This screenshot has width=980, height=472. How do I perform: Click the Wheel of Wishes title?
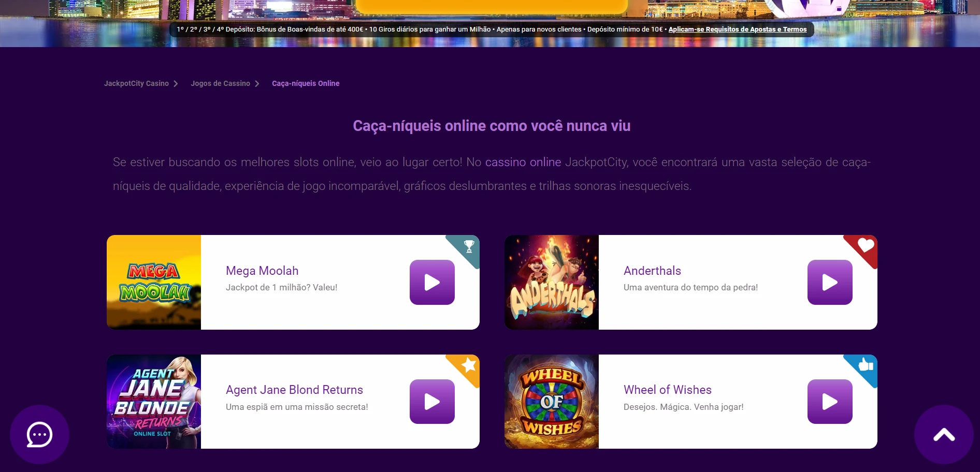(668, 390)
